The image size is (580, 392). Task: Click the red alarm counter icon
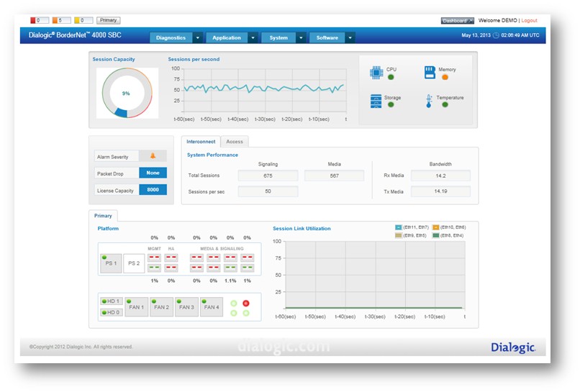[x=34, y=20]
